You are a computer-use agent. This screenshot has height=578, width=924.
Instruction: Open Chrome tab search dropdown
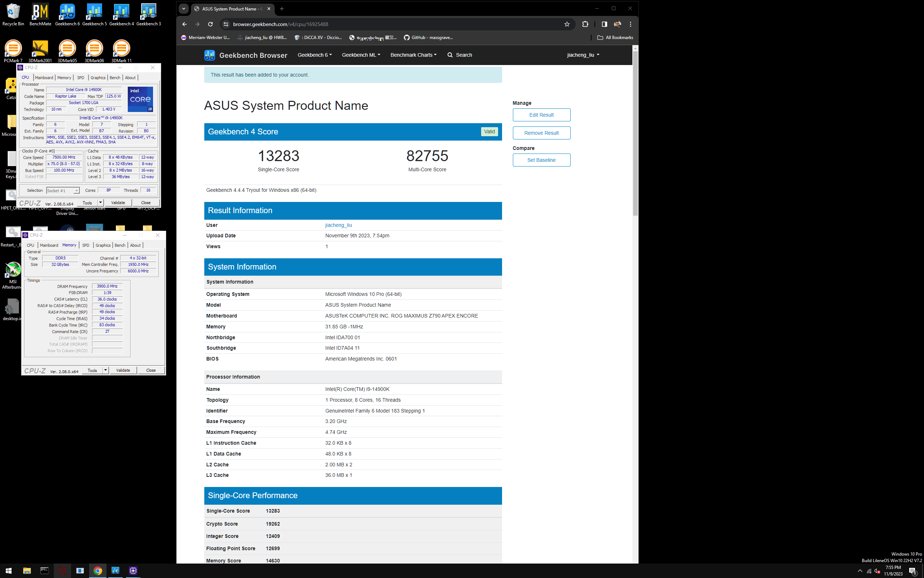pos(184,8)
